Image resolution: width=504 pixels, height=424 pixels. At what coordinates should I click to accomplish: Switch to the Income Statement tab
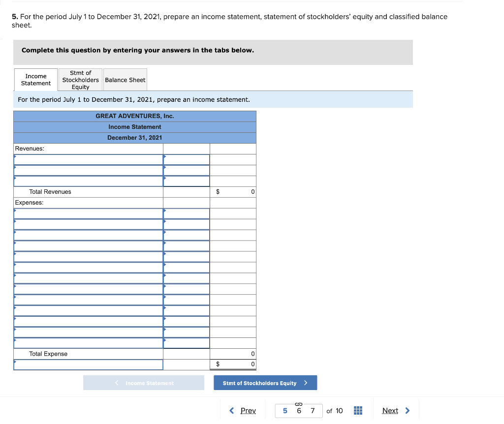click(x=36, y=80)
